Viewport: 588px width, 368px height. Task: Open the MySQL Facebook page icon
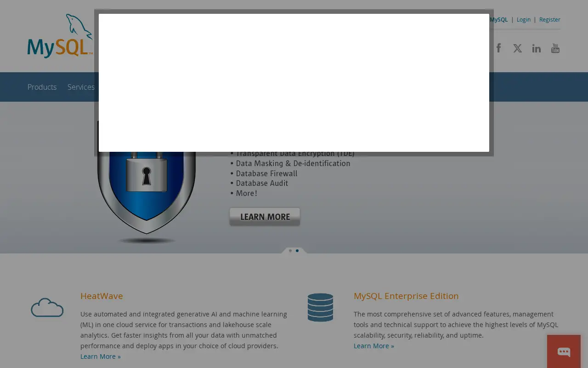coord(498,48)
